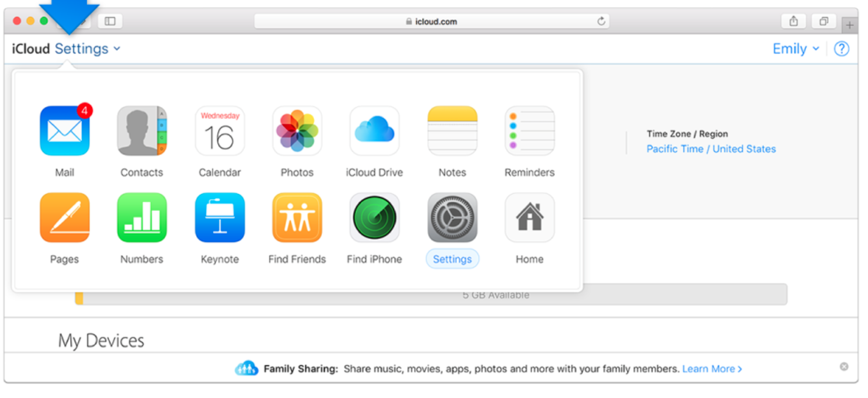Screen dimensions: 868x398
Task: Expand the Emily account menu
Action: (795, 49)
